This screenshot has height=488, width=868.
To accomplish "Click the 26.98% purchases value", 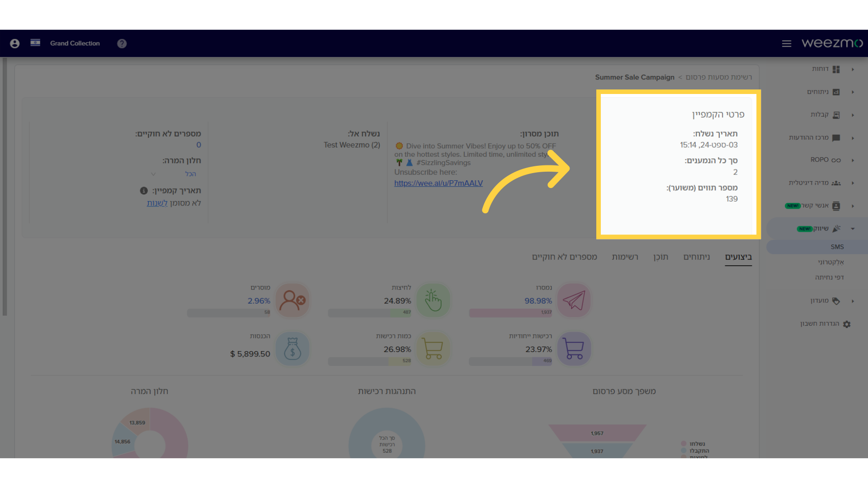I will (x=397, y=350).
